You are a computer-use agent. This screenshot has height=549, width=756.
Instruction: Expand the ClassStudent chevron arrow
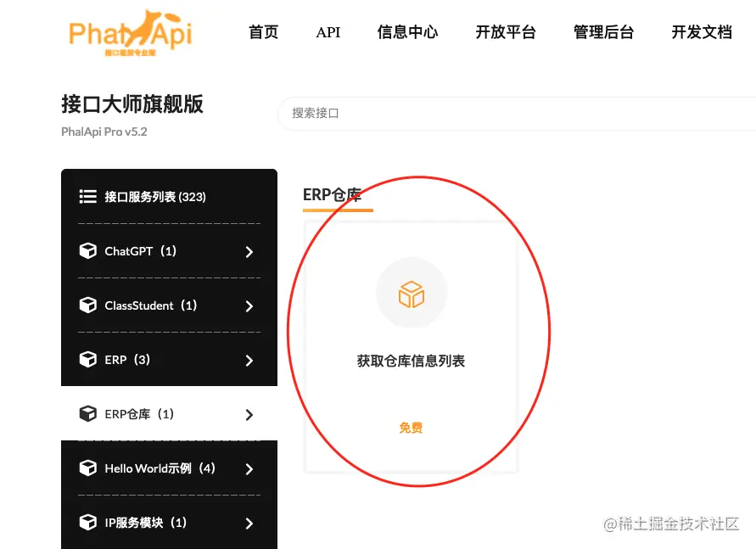point(249,306)
